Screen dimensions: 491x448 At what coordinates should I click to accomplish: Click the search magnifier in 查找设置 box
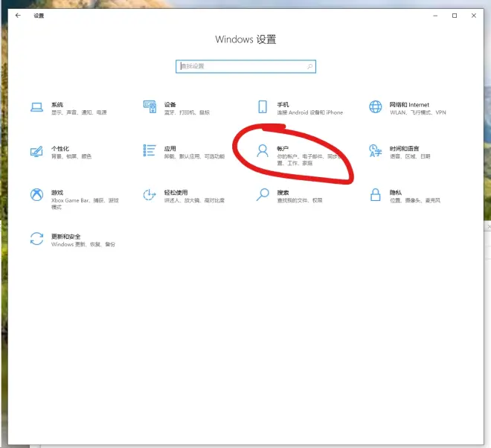click(309, 66)
